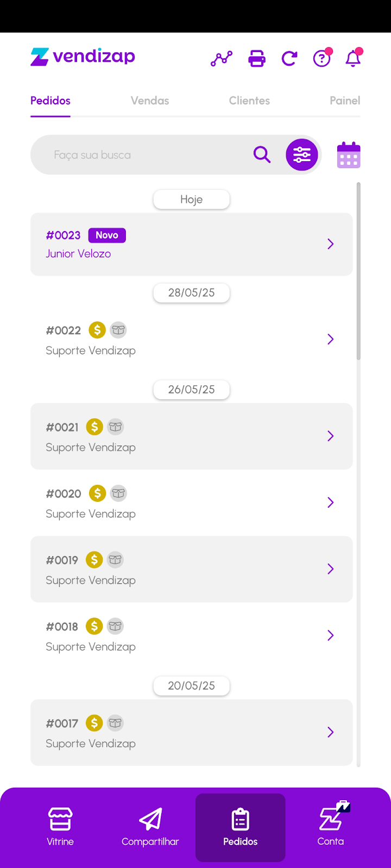The width and height of the screenshot is (391, 868).
Task: Click the search magnifier icon
Action: pos(262,155)
